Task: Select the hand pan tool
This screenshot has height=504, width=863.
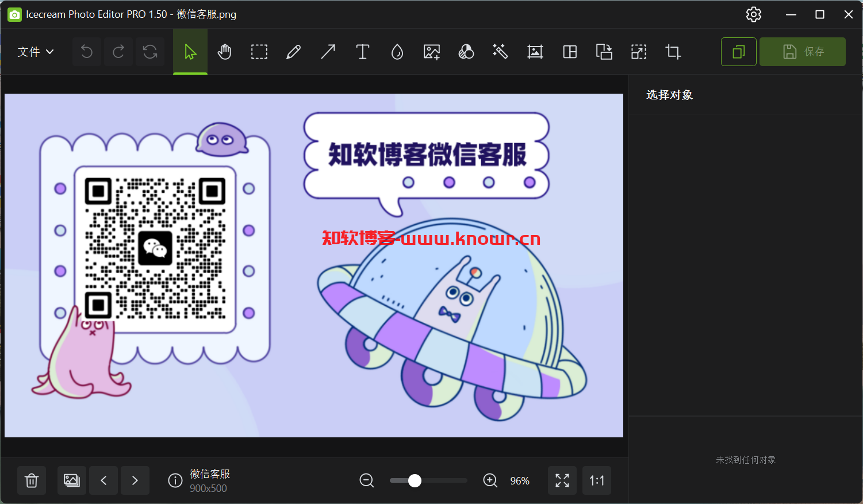Action: point(224,52)
